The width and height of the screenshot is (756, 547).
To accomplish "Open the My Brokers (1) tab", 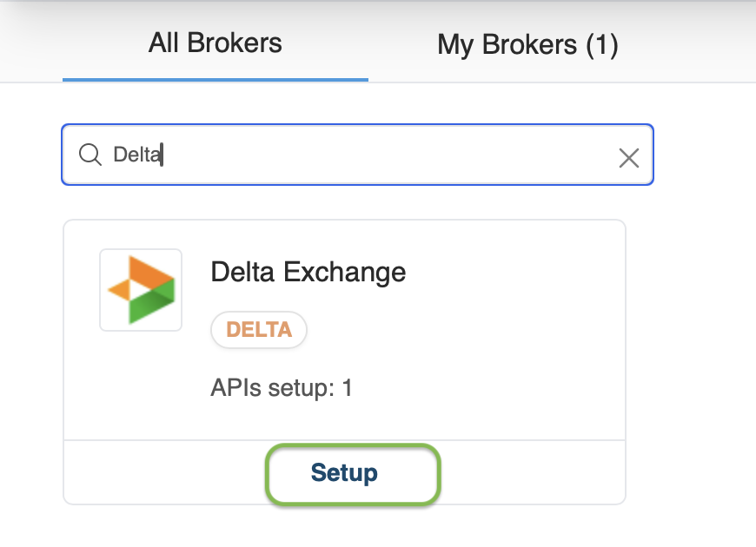I will pyautogui.click(x=527, y=45).
